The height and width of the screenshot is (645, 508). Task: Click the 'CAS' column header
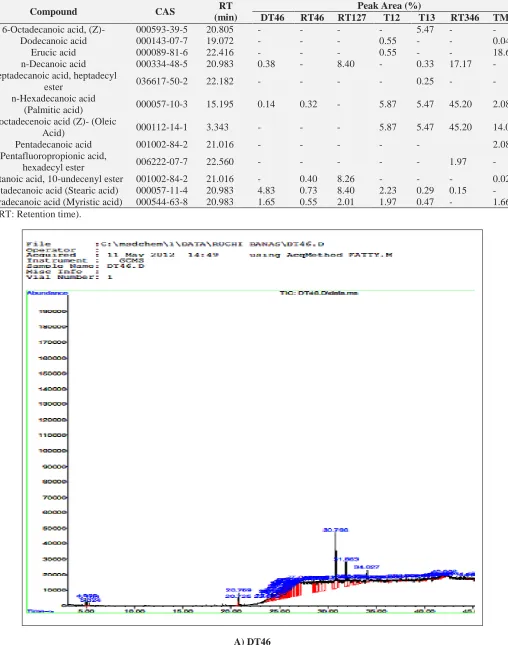coord(165,12)
